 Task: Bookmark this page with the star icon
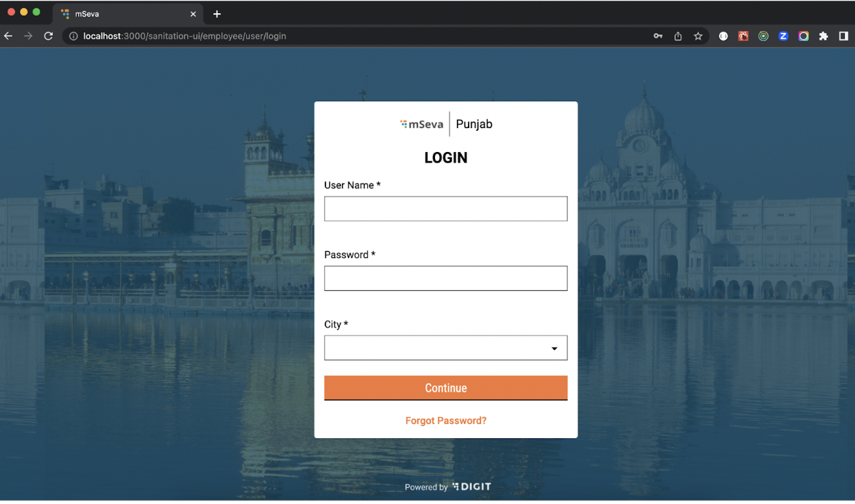click(x=698, y=36)
